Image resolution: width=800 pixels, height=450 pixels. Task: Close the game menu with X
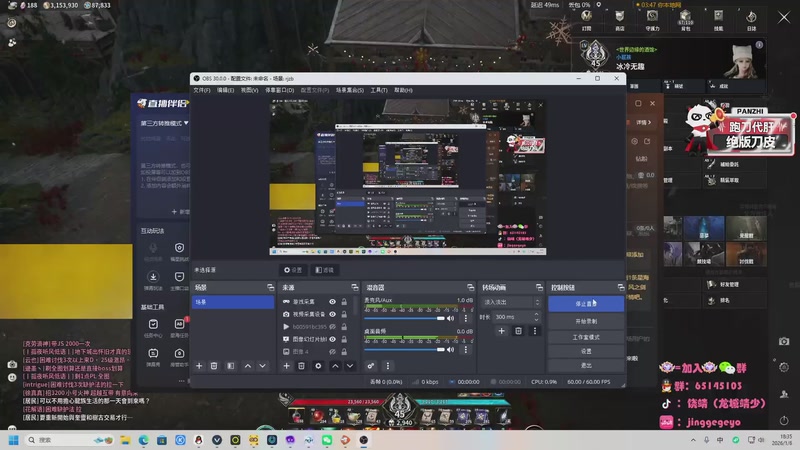pyautogui.click(x=784, y=18)
